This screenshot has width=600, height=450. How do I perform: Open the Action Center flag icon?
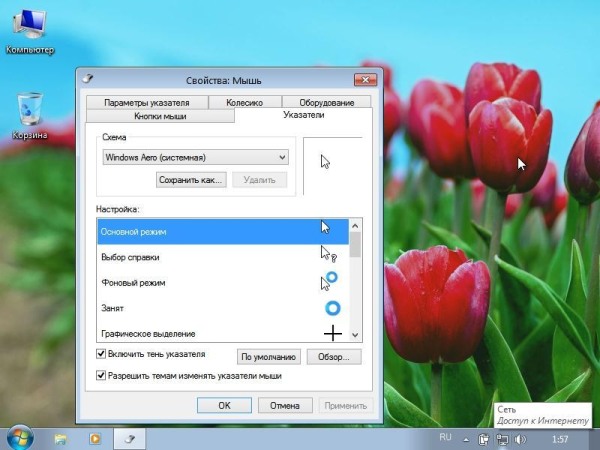484,439
